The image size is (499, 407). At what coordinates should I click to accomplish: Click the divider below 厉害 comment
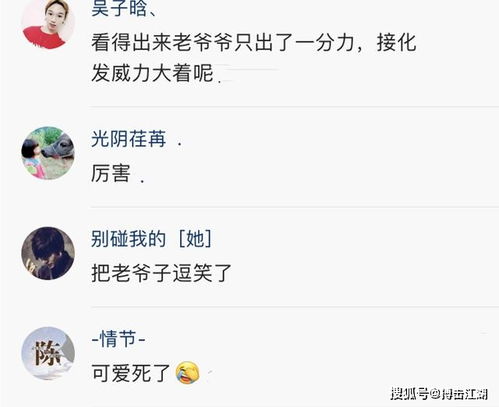[294, 207]
